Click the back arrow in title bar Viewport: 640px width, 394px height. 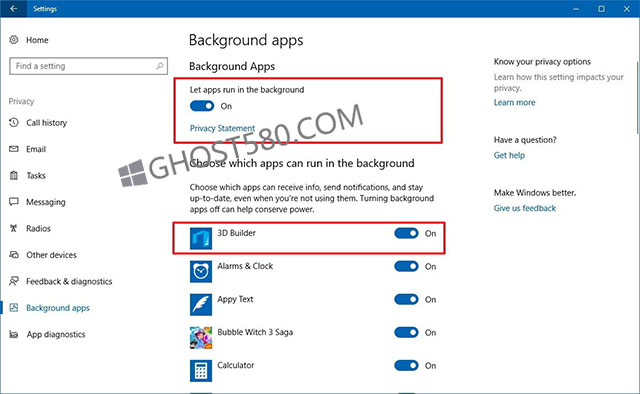click(13, 9)
